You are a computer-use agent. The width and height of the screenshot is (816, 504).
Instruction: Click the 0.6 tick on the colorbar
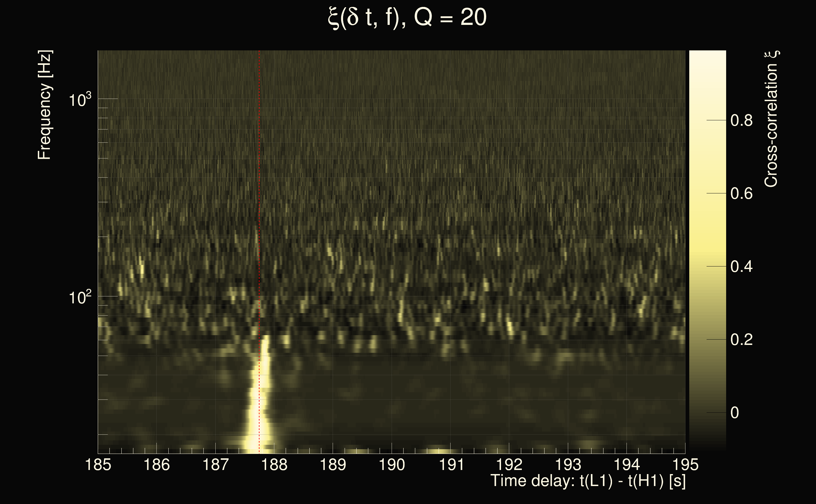point(741,193)
